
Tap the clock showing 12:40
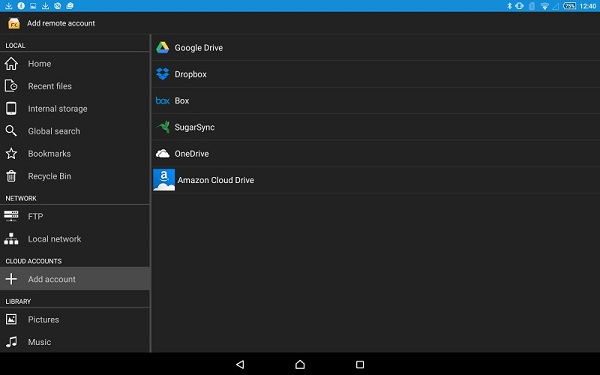point(588,6)
